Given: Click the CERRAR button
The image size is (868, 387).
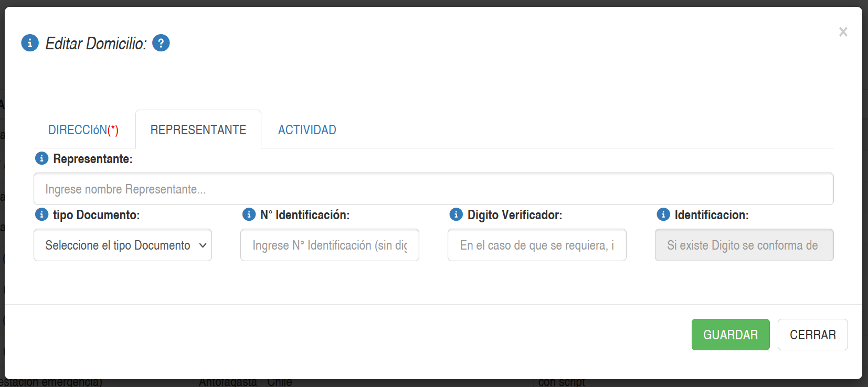Looking at the screenshot, I should point(812,335).
